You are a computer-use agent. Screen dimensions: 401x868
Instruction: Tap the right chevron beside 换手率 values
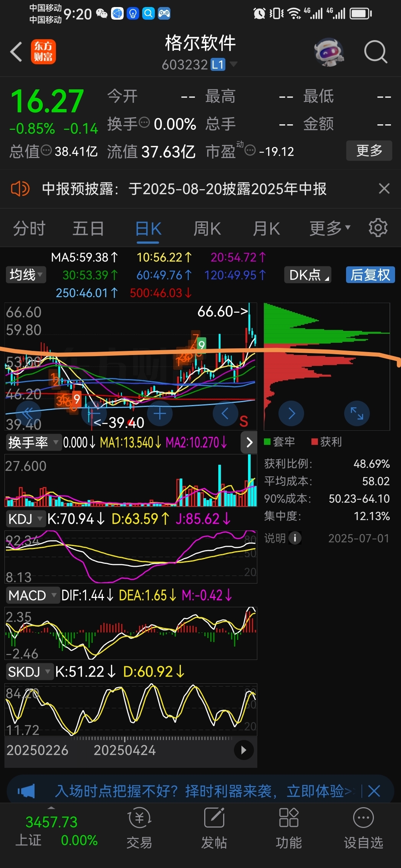(x=249, y=442)
